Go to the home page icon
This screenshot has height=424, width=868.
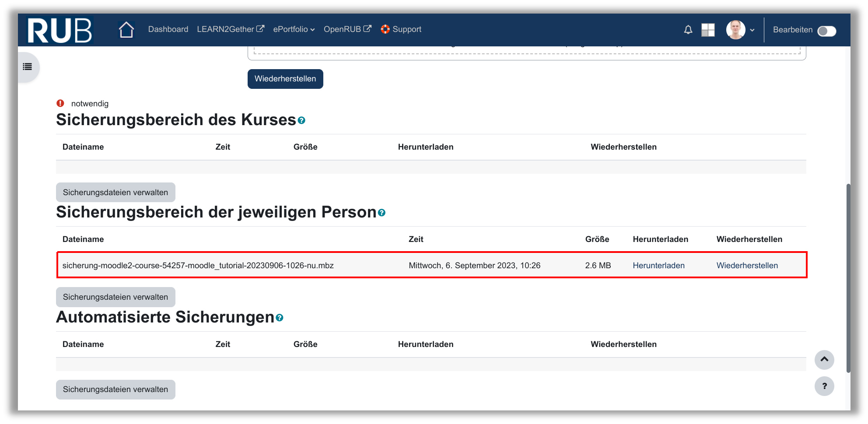[x=126, y=30]
